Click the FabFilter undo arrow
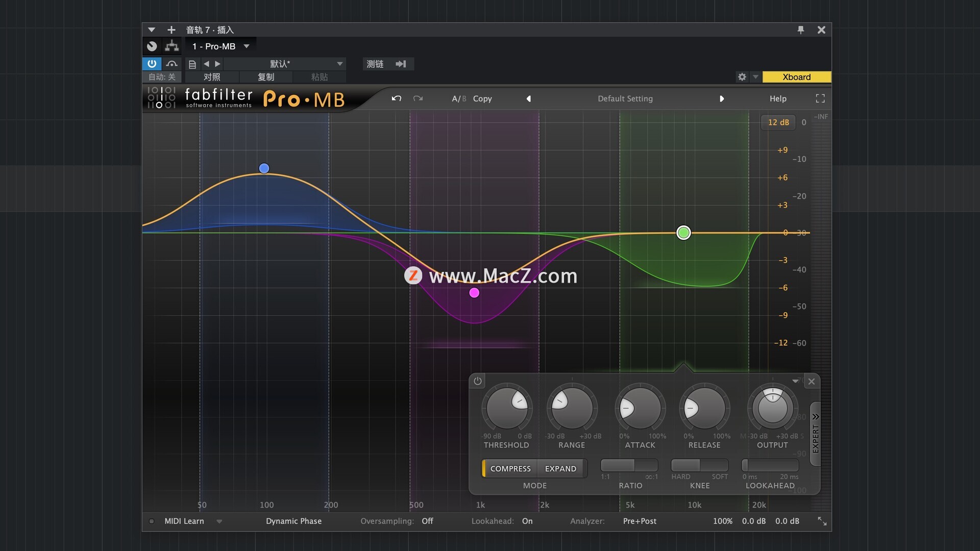Viewport: 980px width, 551px height. point(397,98)
